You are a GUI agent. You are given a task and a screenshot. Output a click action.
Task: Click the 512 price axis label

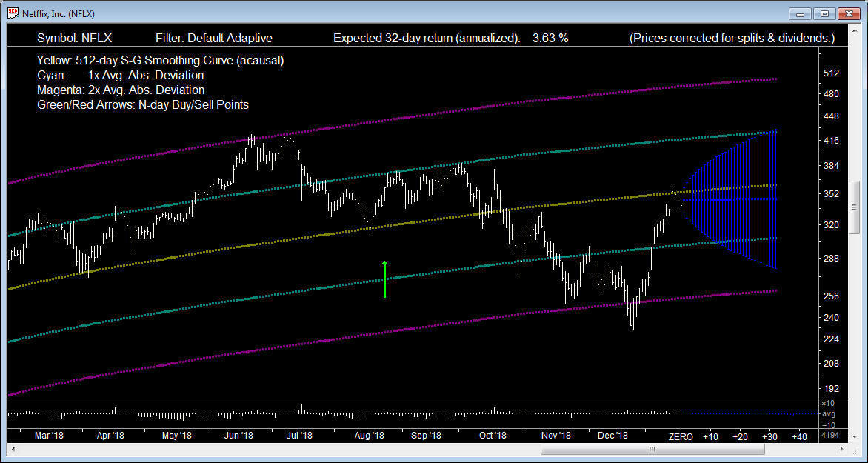tap(832, 73)
